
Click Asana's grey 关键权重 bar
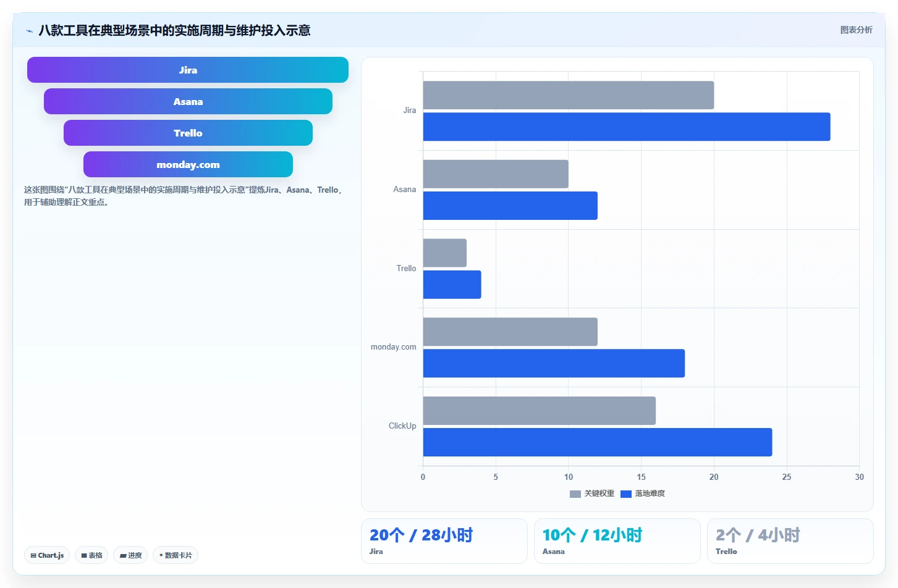496,174
